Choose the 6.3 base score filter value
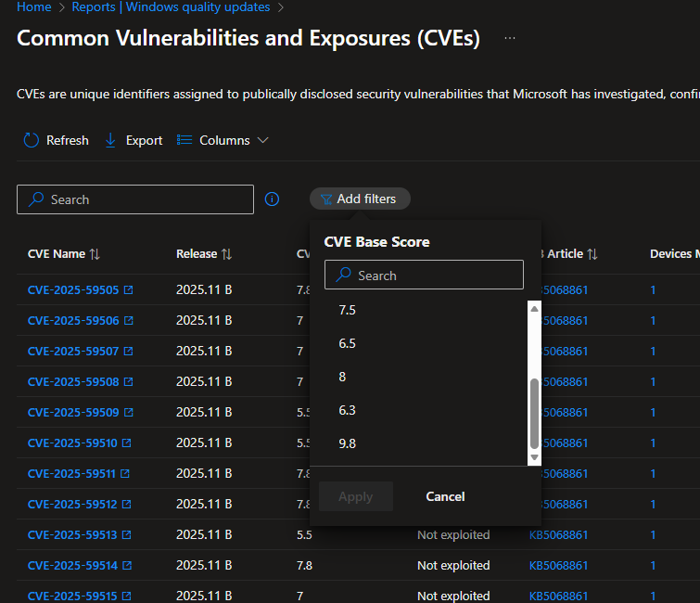The width and height of the screenshot is (700, 603). [x=348, y=410]
